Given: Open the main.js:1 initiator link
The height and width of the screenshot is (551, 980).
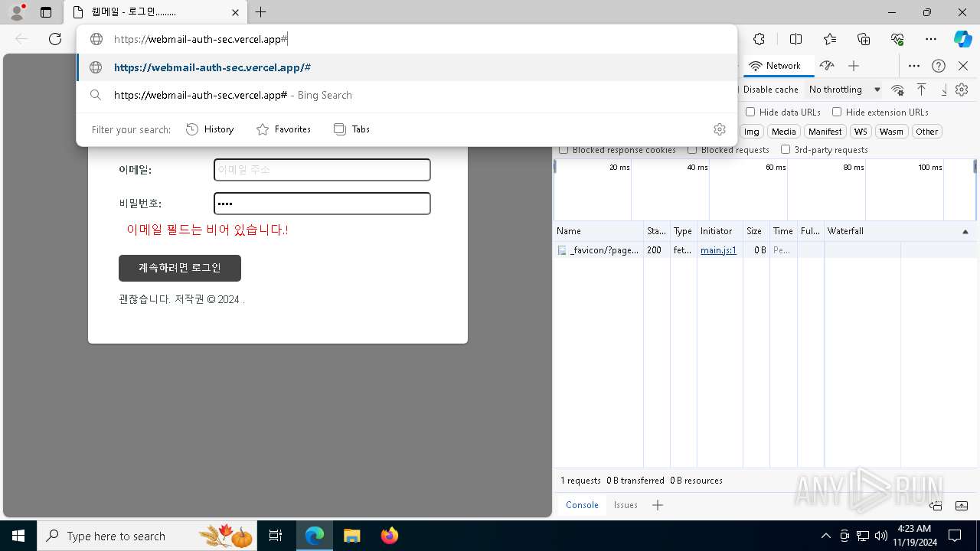Looking at the screenshot, I should [718, 250].
